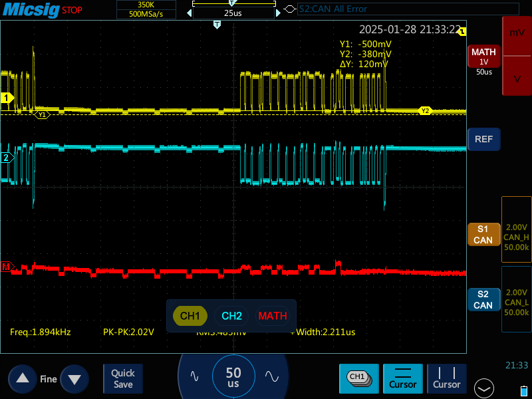Select the channel 2 ground marker
The width and height of the screenshot is (532, 399).
7,158
